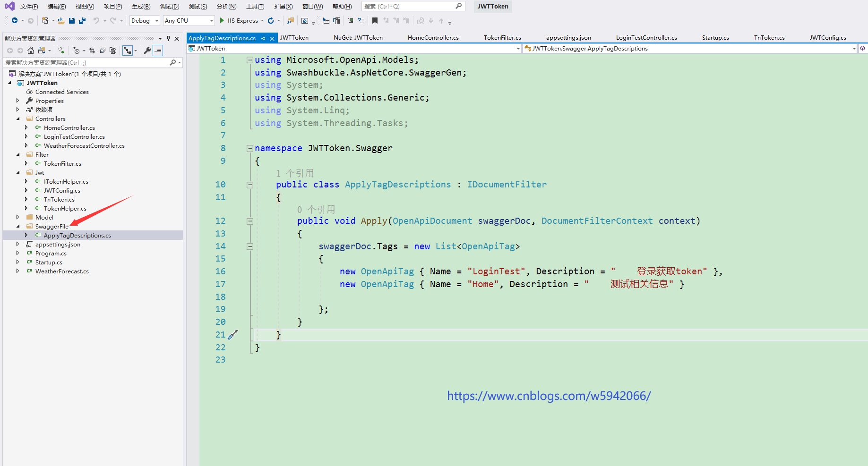
Task: Click Collapse All in Solution Explorer toolbar
Action: click(103, 51)
